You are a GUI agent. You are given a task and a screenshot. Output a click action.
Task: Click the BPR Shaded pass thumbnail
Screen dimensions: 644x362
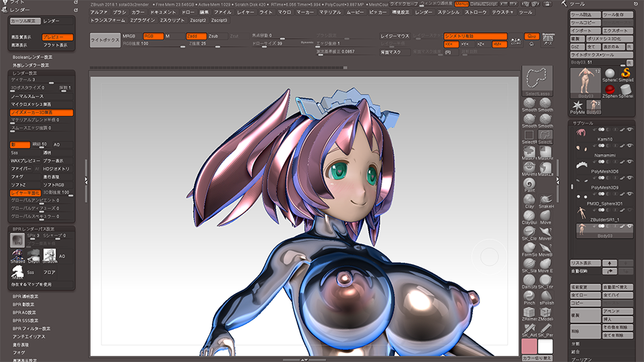point(17,255)
